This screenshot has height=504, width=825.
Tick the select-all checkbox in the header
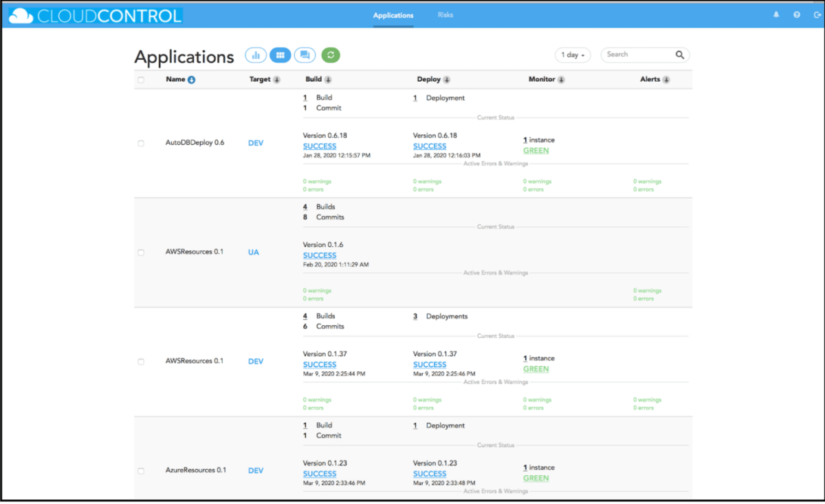141,79
